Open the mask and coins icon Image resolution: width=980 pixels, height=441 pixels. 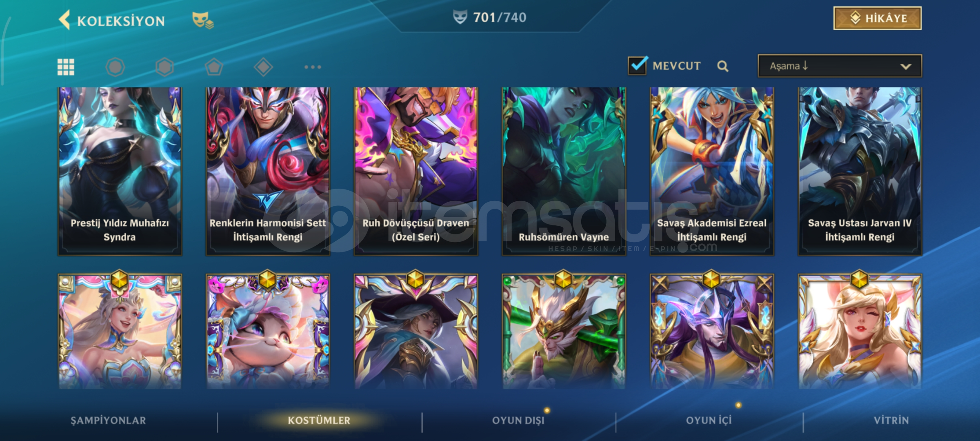[203, 20]
